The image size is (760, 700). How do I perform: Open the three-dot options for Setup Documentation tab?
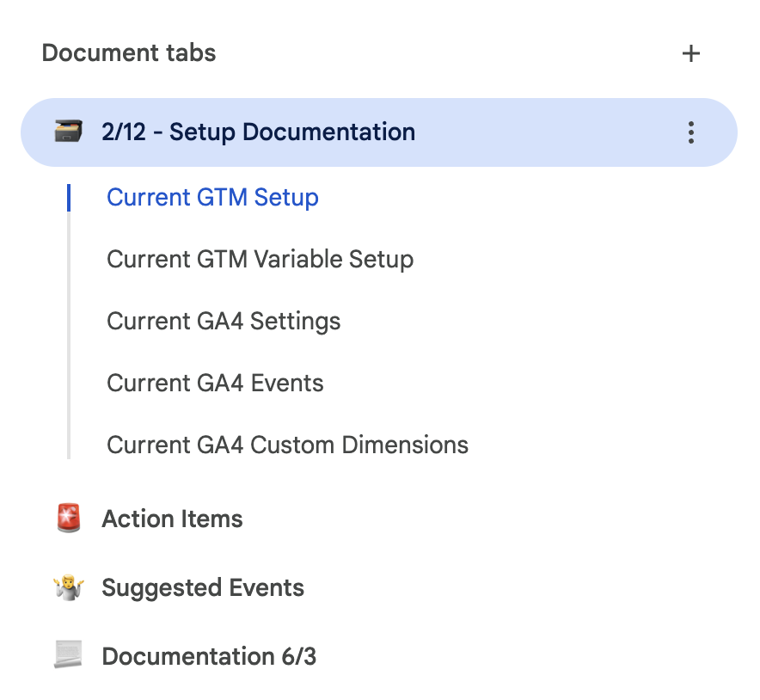[x=690, y=132]
